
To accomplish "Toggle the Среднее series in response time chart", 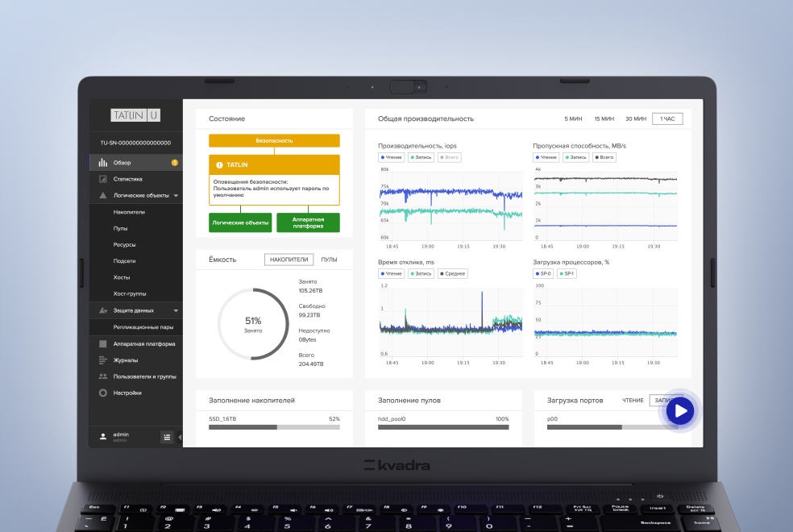I will 452,274.
